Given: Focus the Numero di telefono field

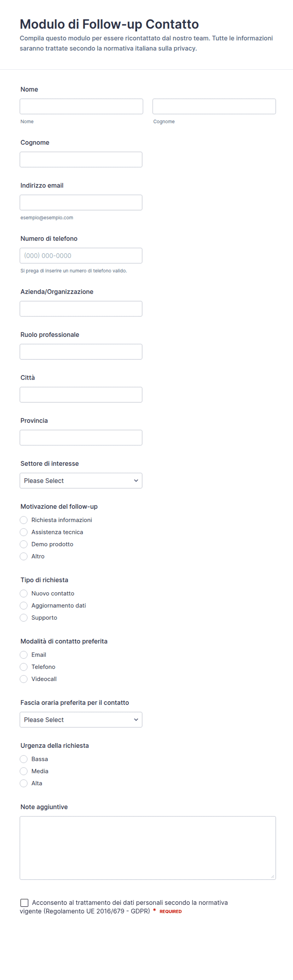Looking at the screenshot, I should [x=81, y=256].
